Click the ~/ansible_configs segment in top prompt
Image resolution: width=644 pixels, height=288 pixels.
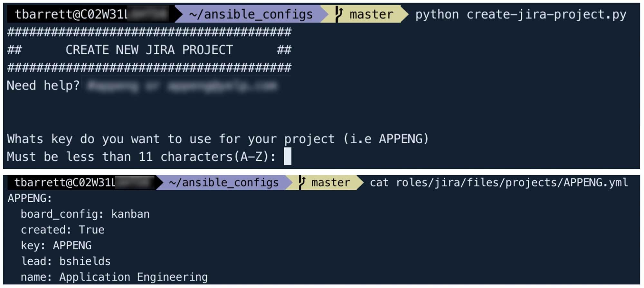tap(251, 14)
